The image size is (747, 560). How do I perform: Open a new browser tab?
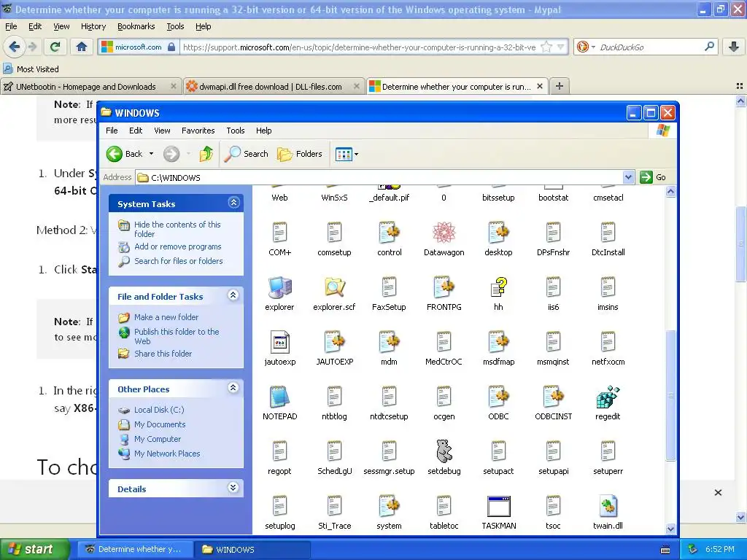tap(560, 86)
